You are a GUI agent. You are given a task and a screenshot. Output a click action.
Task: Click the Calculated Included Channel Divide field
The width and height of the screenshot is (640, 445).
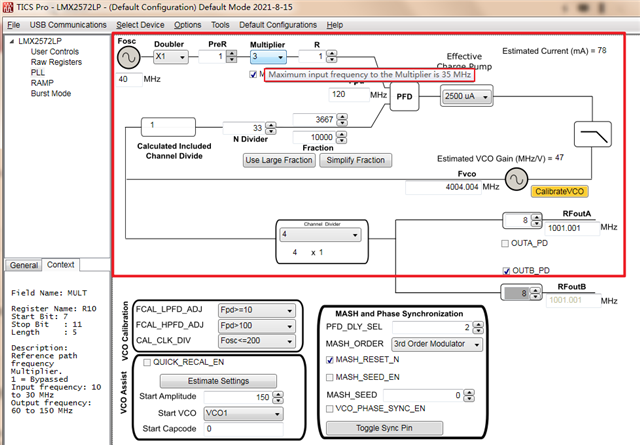click(x=168, y=127)
